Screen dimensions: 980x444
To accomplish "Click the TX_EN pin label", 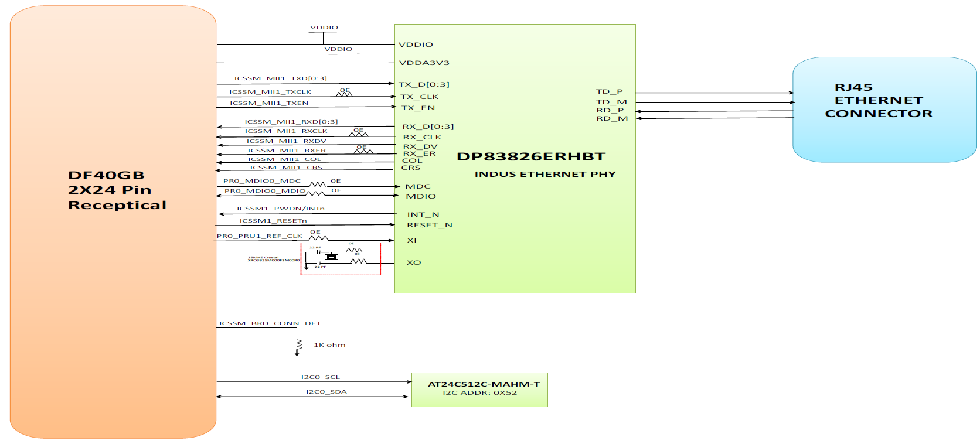I will pos(418,108).
